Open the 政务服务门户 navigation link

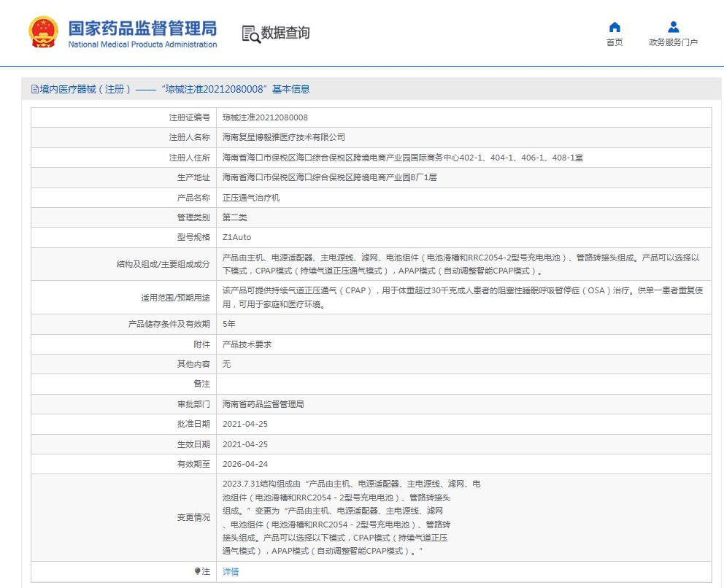673,42
